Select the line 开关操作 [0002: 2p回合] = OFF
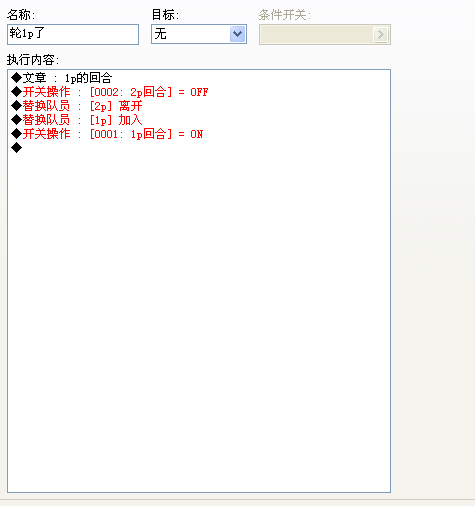 point(110,92)
